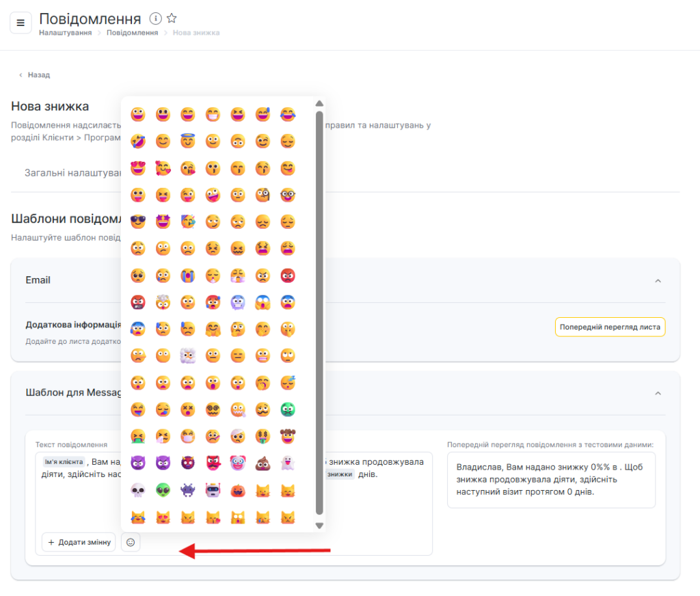Viewport: 700px width, 596px height.
Task: Pick the skull emoji
Action: click(138, 489)
